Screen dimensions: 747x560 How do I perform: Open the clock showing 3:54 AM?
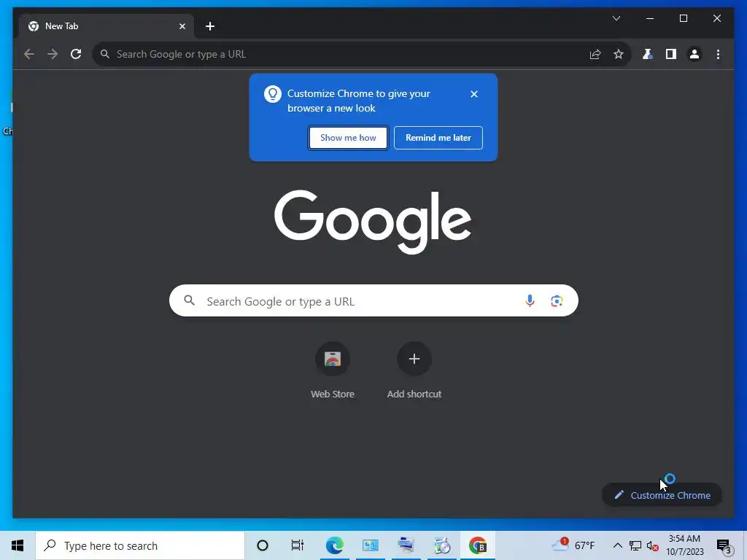[x=684, y=545]
